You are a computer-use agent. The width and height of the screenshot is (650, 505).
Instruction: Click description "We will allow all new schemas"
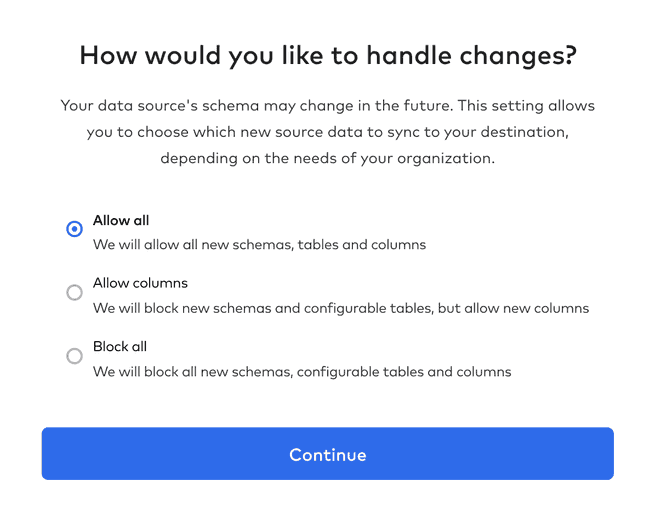pos(259,244)
